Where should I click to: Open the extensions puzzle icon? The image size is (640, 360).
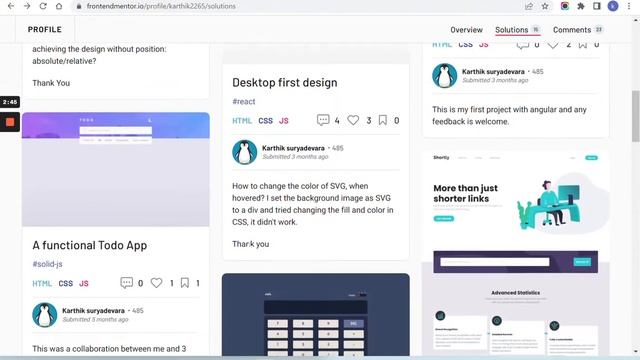tap(581, 6)
